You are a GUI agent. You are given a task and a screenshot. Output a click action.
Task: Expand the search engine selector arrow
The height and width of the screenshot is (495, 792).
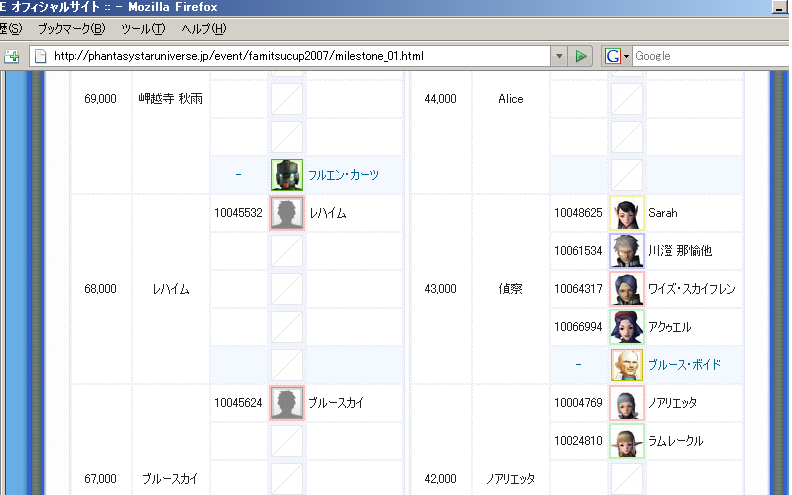(x=626, y=56)
